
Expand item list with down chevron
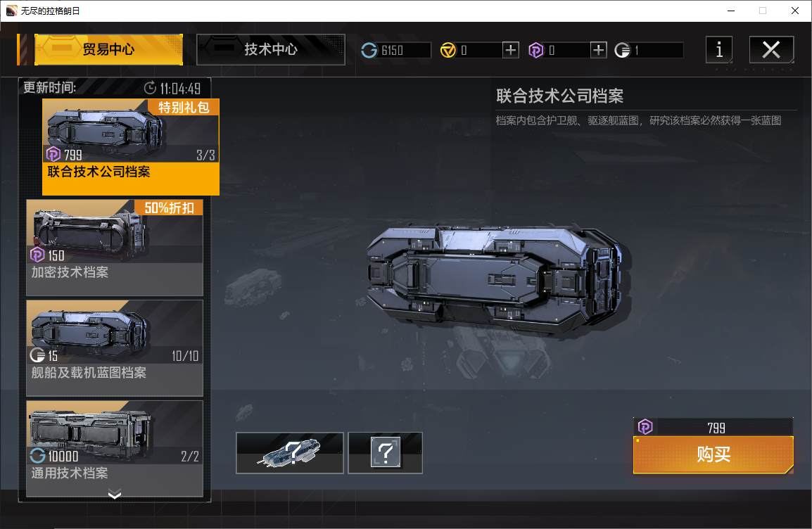tap(115, 494)
